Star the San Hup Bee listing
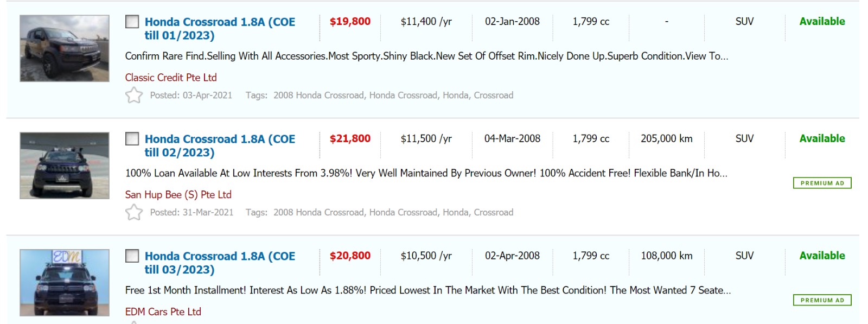The image size is (868, 324). tap(133, 212)
